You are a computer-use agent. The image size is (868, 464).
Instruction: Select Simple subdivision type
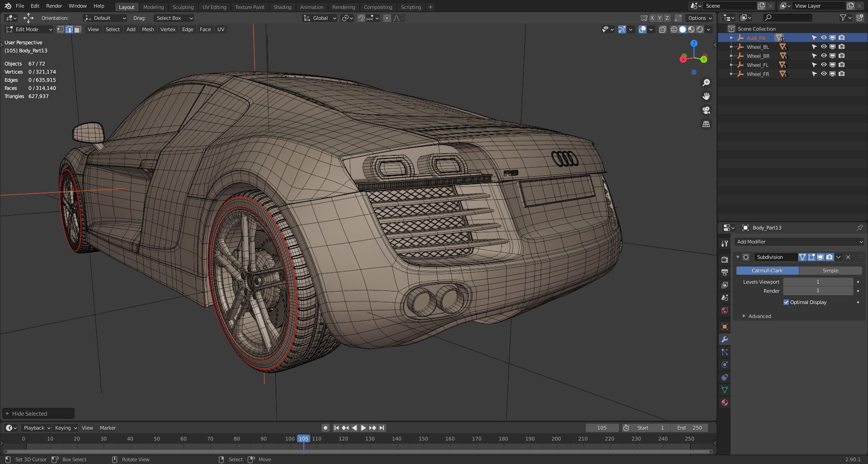click(830, 271)
